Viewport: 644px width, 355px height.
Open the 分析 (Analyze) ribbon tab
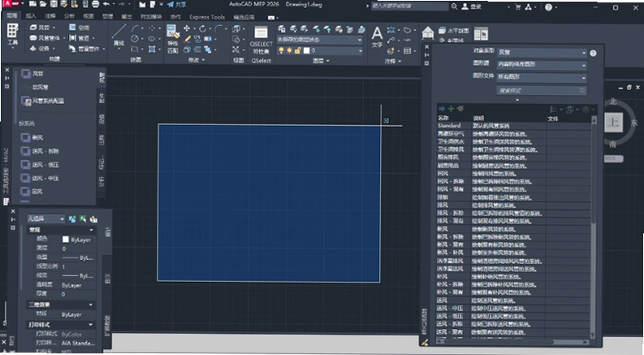click(x=69, y=16)
